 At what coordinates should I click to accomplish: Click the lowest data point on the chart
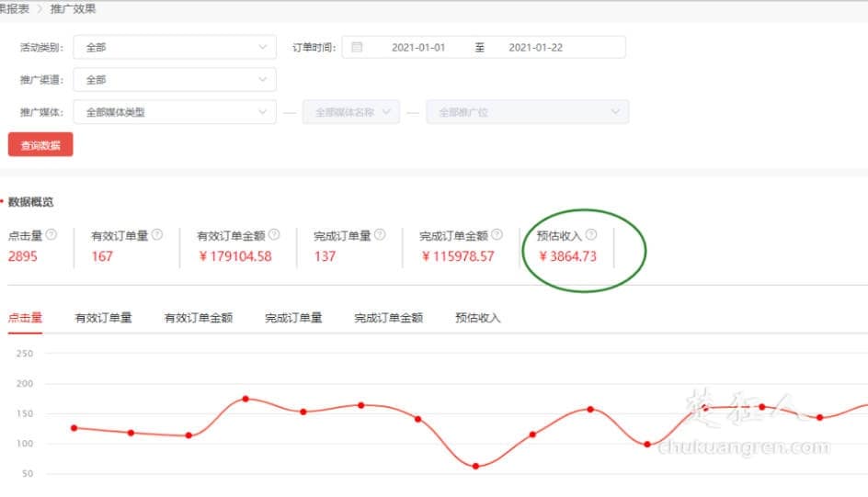(475, 466)
